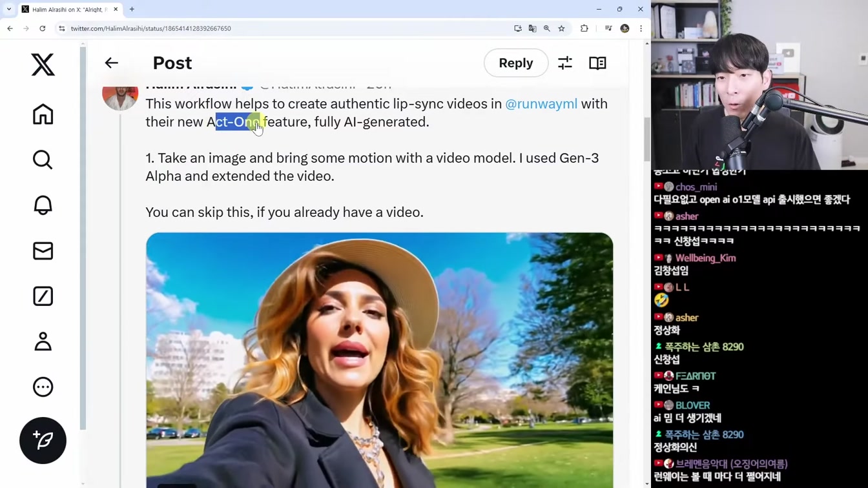The height and width of the screenshot is (488, 868).
Task: Open Profile person icon in the sidebar
Action: (x=43, y=341)
